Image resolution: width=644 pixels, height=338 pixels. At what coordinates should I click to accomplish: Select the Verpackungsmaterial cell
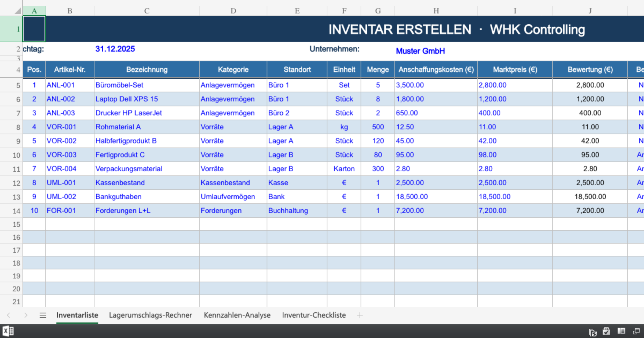coord(147,169)
